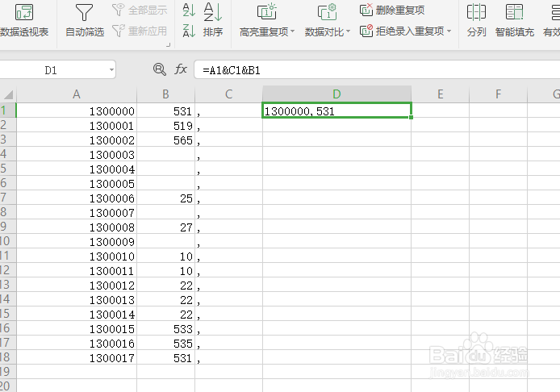560x392 pixels.
Task: Select column D header
Action: click(x=336, y=94)
